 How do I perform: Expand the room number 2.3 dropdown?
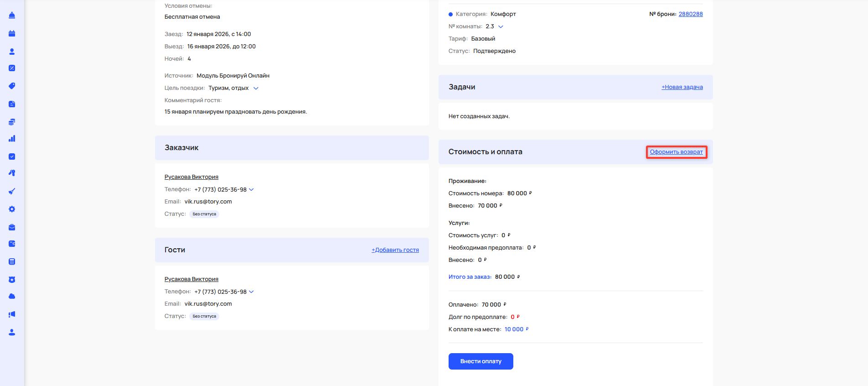click(x=501, y=26)
